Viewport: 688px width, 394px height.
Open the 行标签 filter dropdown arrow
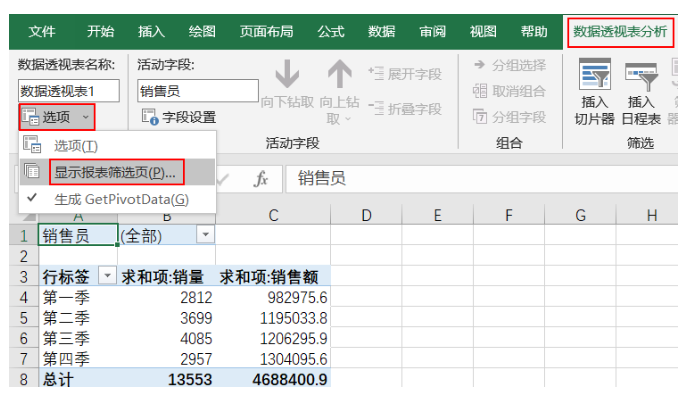click(107, 276)
